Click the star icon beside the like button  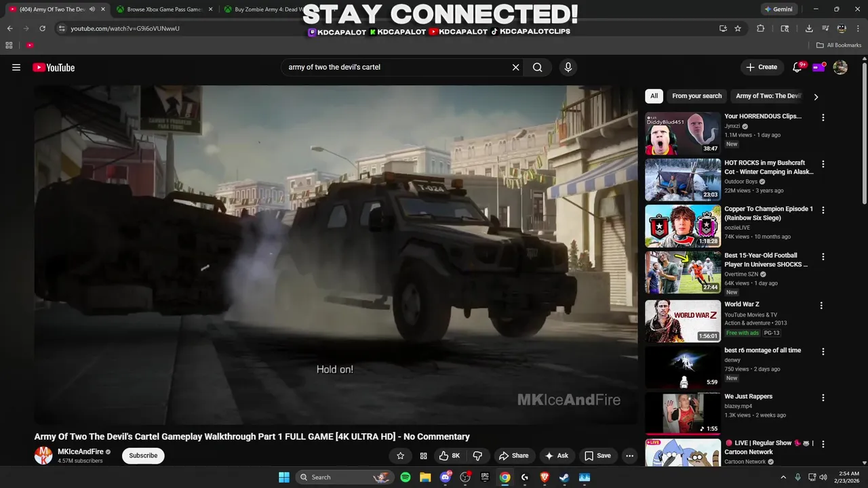pyautogui.click(x=400, y=455)
